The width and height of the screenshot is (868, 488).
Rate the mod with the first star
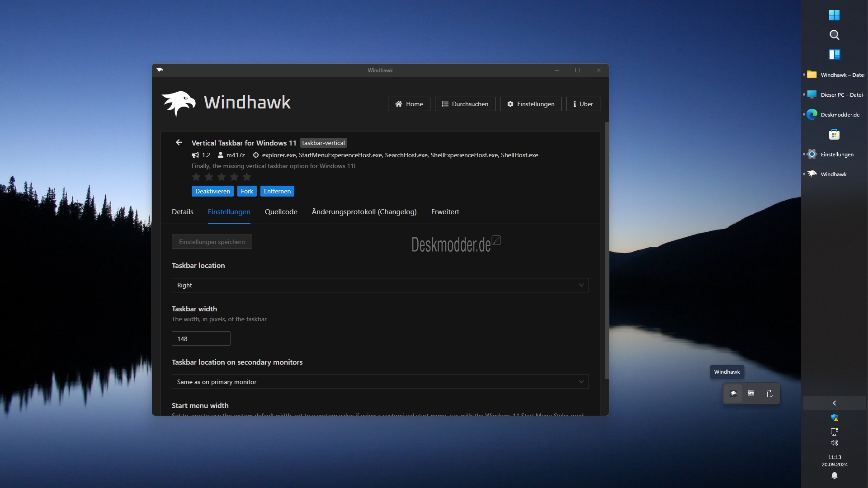196,177
